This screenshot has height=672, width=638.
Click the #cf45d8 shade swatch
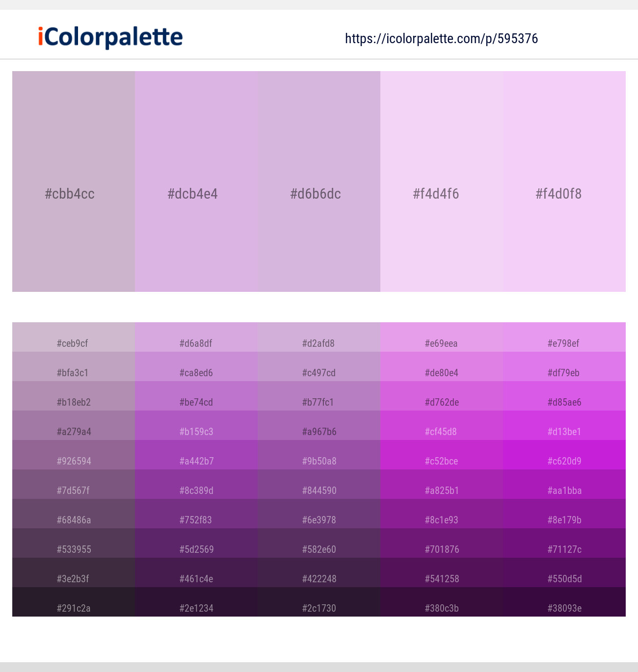(x=441, y=432)
